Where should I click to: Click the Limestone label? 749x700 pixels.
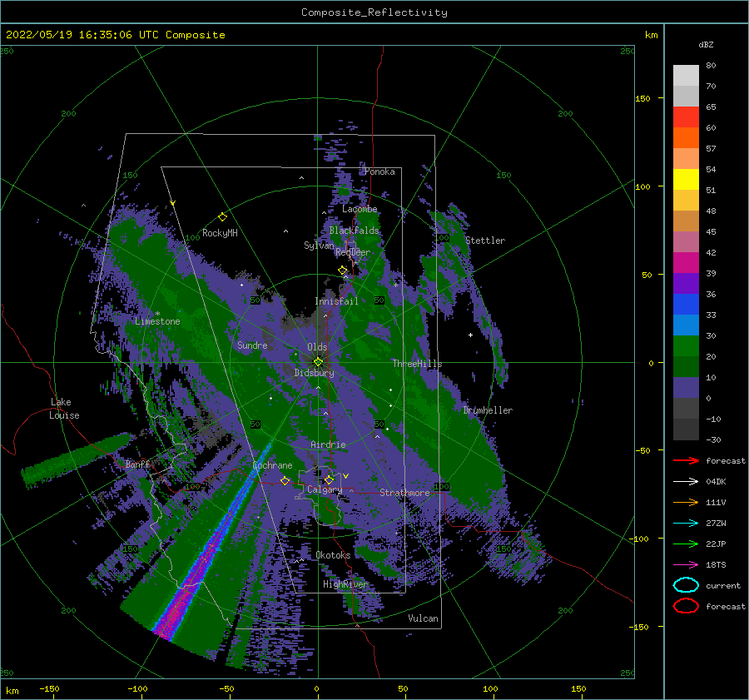pyautogui.click(x=157, y=321)
